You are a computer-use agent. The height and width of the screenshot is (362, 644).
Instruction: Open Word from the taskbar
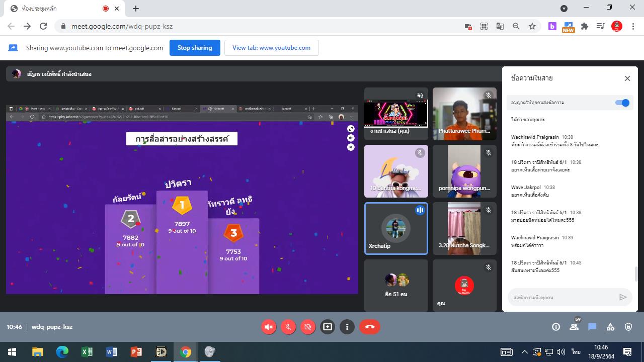point(111,352)
